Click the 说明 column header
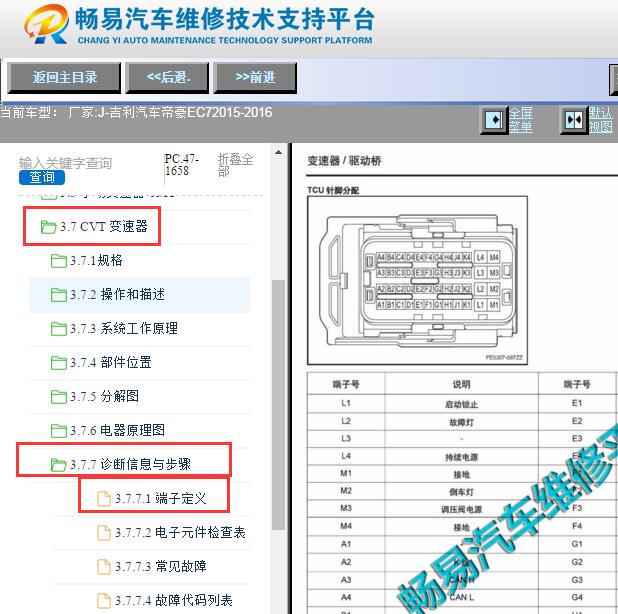The image size is (618, 614). 462,384
